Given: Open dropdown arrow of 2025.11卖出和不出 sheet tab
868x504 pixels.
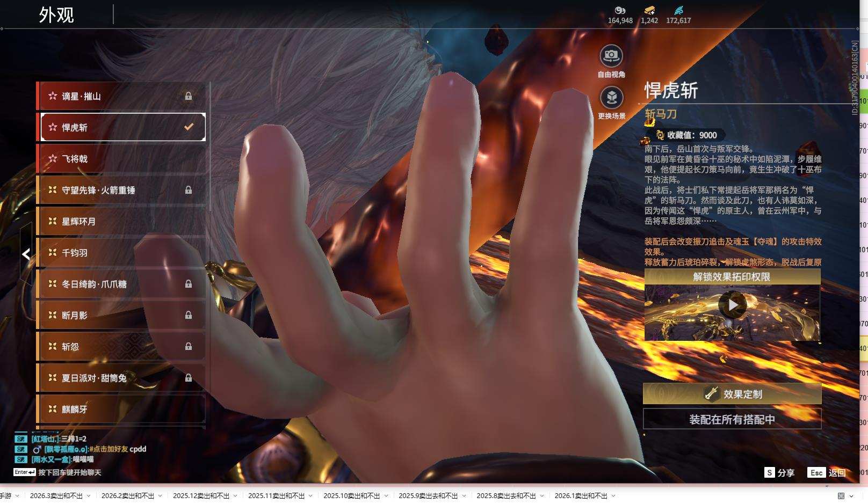Looking at the screenshot, I should [310, 496].
